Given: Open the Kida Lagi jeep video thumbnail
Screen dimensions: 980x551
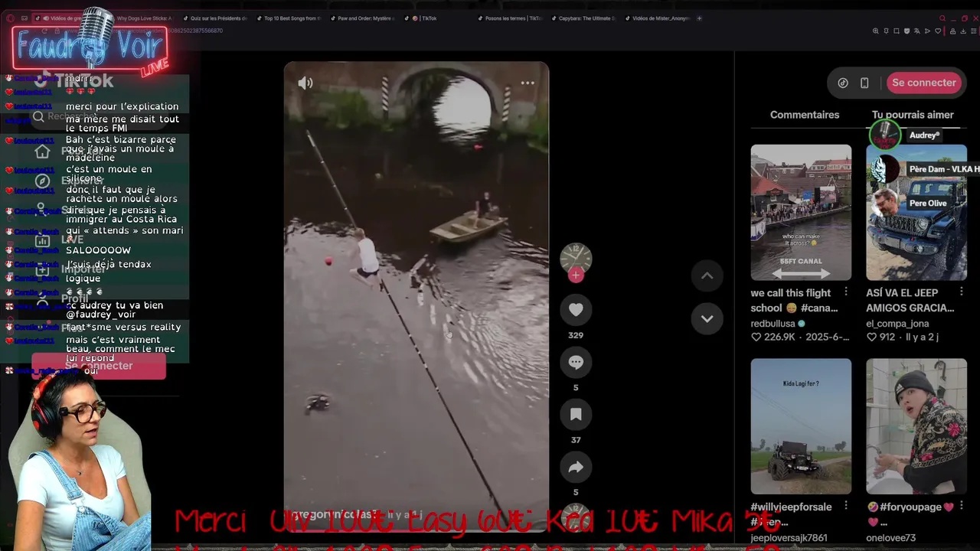Looking at the screenshot, I should tap(801, 426).
